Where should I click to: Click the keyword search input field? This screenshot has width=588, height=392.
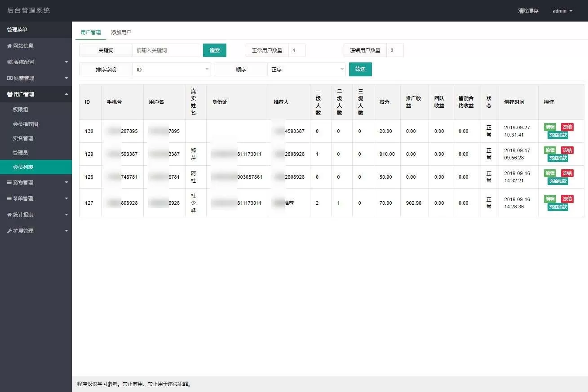pos(166,50)
